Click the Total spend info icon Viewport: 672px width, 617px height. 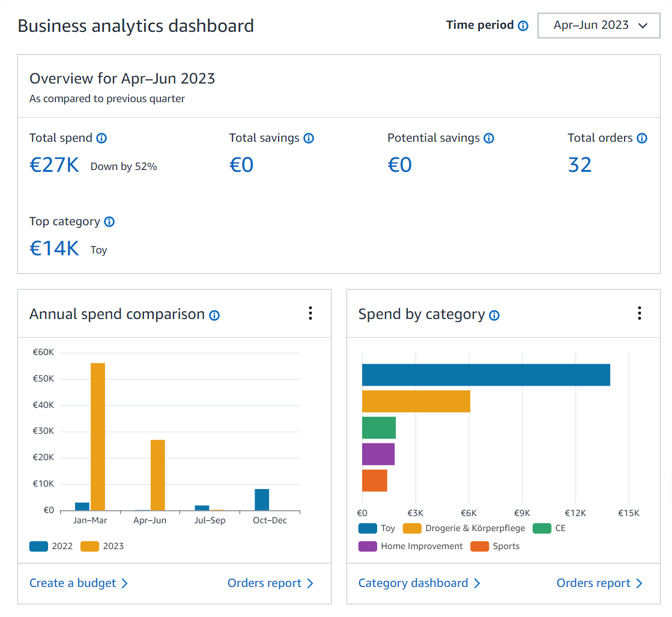101,138
